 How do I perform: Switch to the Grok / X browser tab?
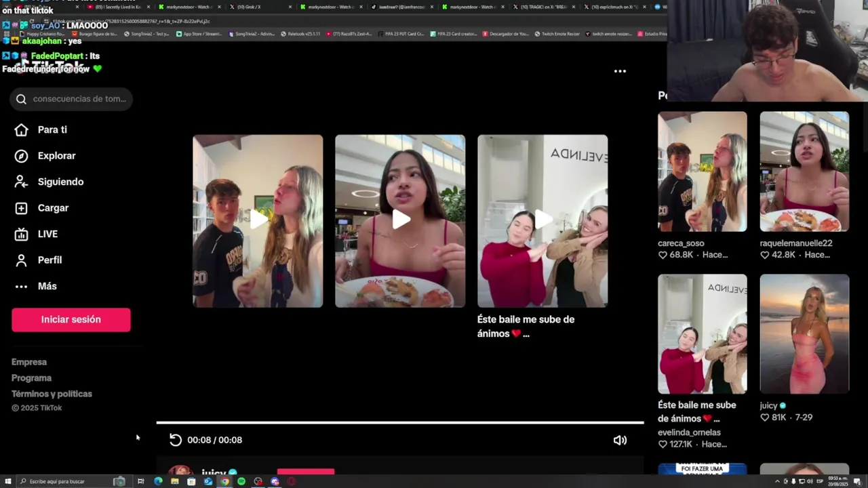click(x=260, y=7)
